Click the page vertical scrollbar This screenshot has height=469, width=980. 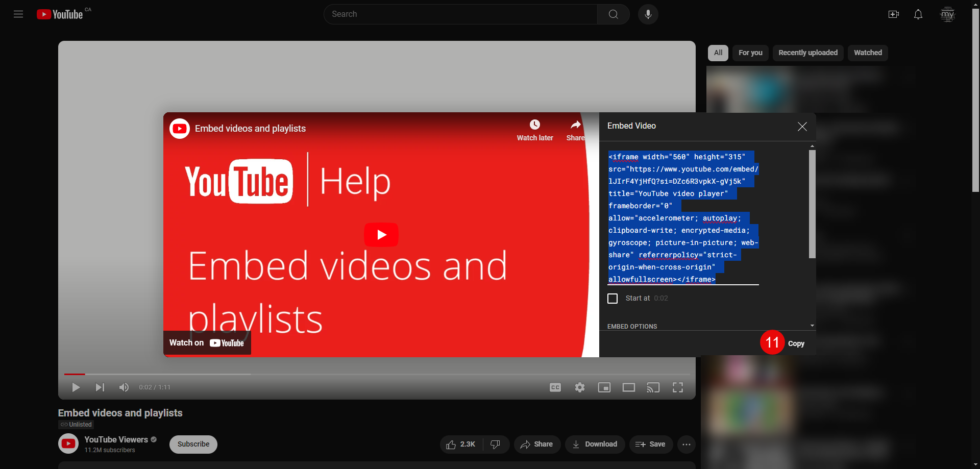pos(975,100)
